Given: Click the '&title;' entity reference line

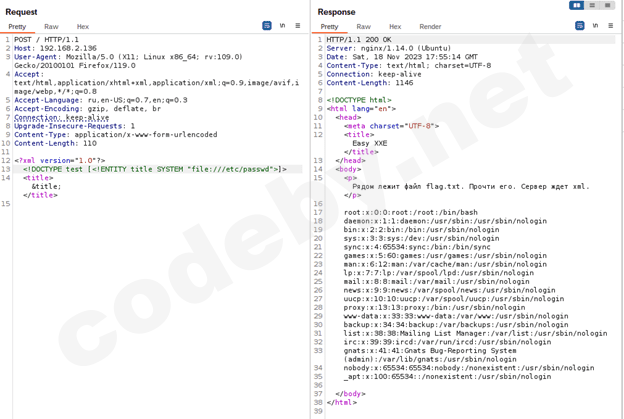Looking at the screenshot, I should [46, 186].
